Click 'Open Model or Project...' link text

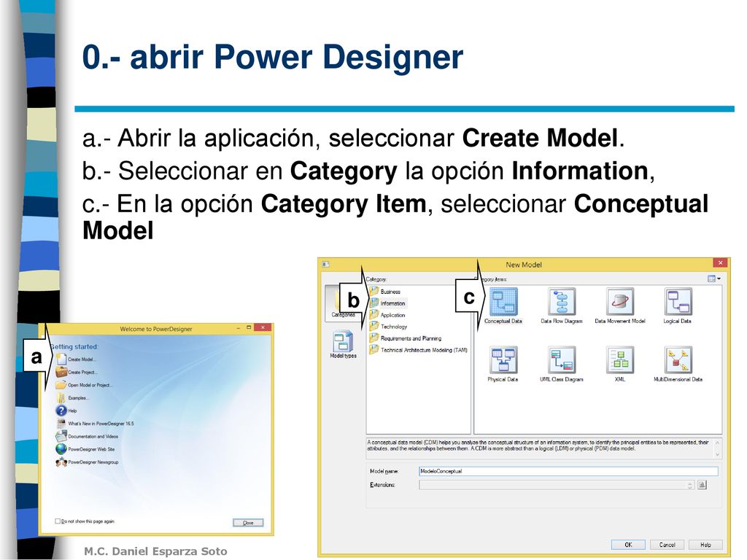(x=90, y=385)
